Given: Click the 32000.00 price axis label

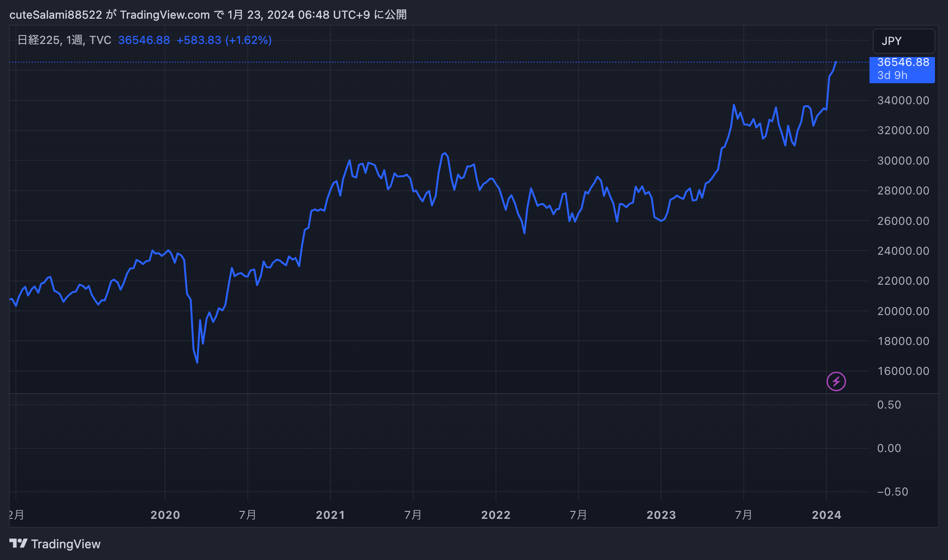Looking at the screenshot, I should (903, 130).
